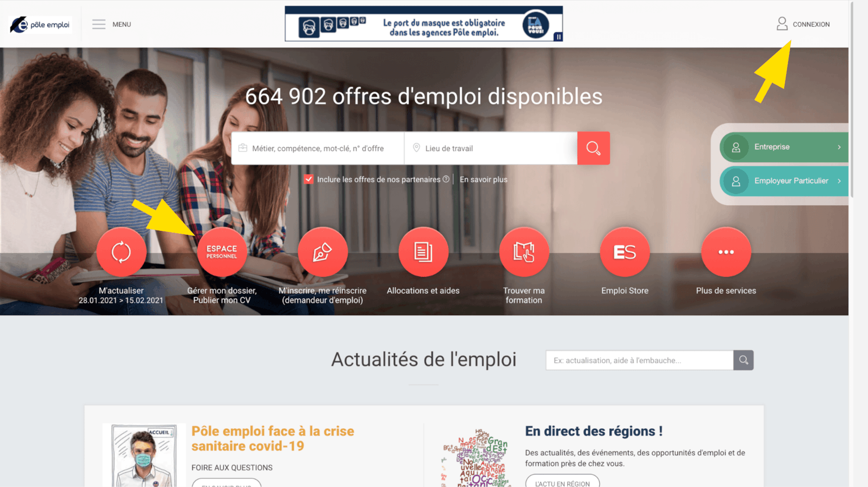Open the Employeur Particulier button
This screenshot has width=868, height=487.
coord(784,181)
